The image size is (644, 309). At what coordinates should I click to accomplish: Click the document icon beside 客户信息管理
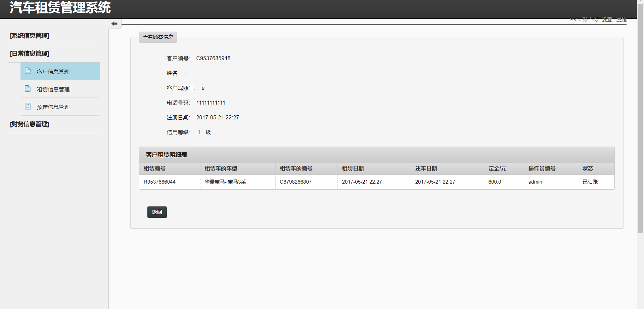[x=28, y=71]
